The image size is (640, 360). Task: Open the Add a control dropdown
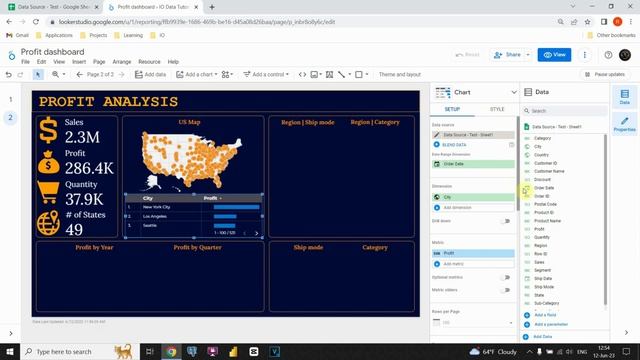pyautogui.click(x=266, y=74)
